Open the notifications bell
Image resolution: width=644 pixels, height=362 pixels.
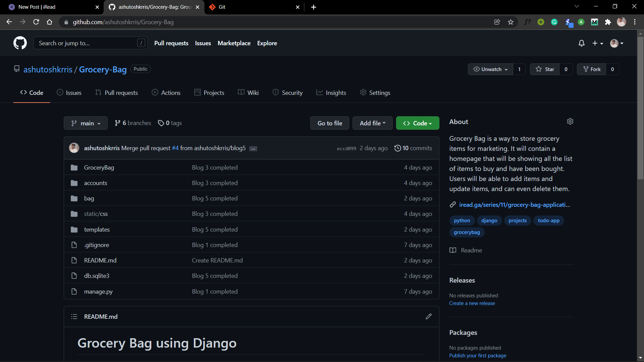pyautogui.click(x=582, y=43)
